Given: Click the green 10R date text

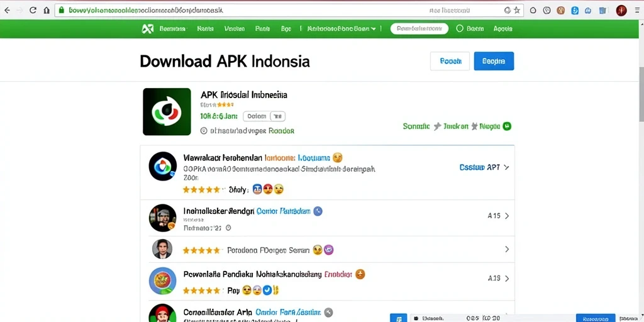Looking at the screenshot, I should [218, 116].
